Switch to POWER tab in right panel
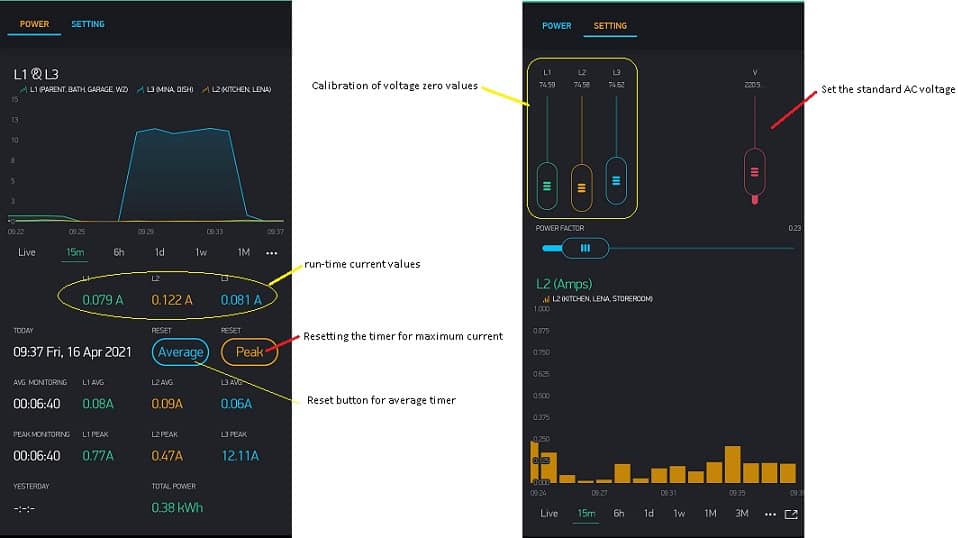 pos(557,26)
